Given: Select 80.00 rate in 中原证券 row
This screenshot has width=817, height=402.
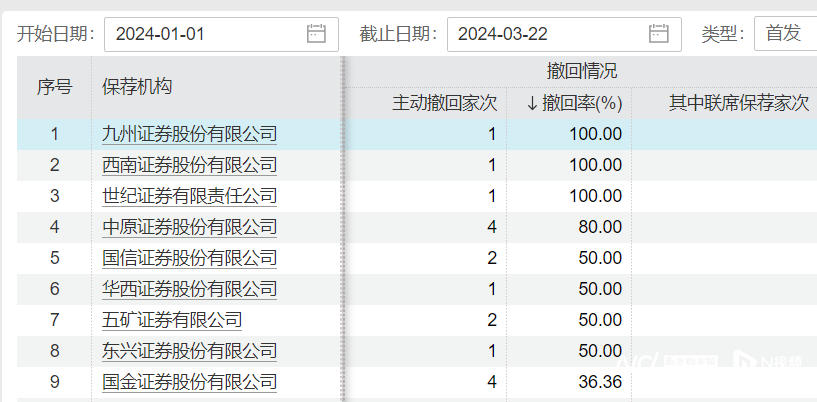Looking at the screenshot, I should 600,227.
